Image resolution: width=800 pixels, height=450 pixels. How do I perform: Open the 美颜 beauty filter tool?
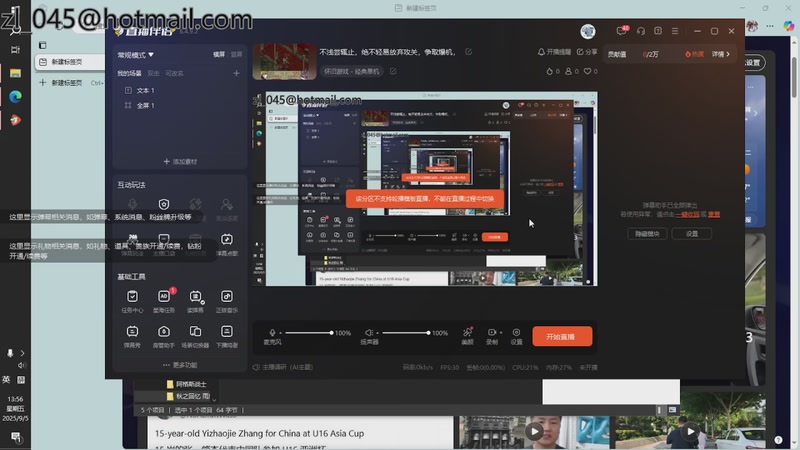pos(467,336)
